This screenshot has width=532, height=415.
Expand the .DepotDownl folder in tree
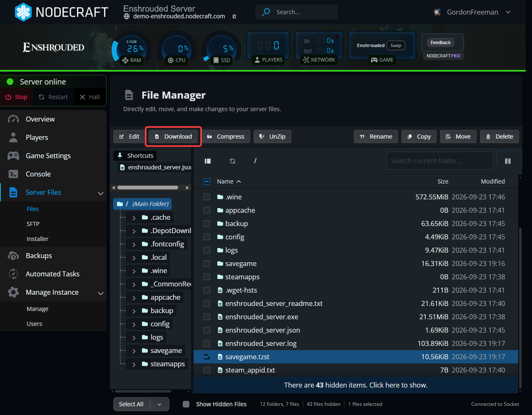(134, 231)
